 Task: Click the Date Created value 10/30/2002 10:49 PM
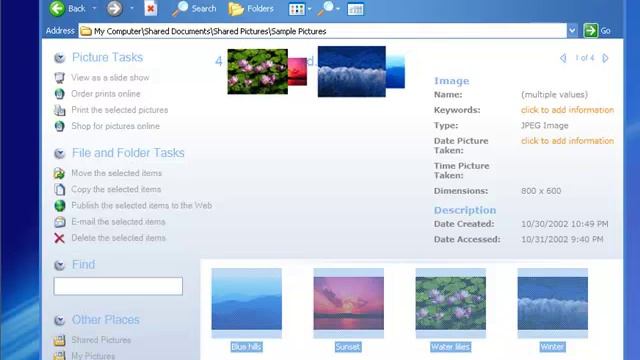click(x=564, y=224)
